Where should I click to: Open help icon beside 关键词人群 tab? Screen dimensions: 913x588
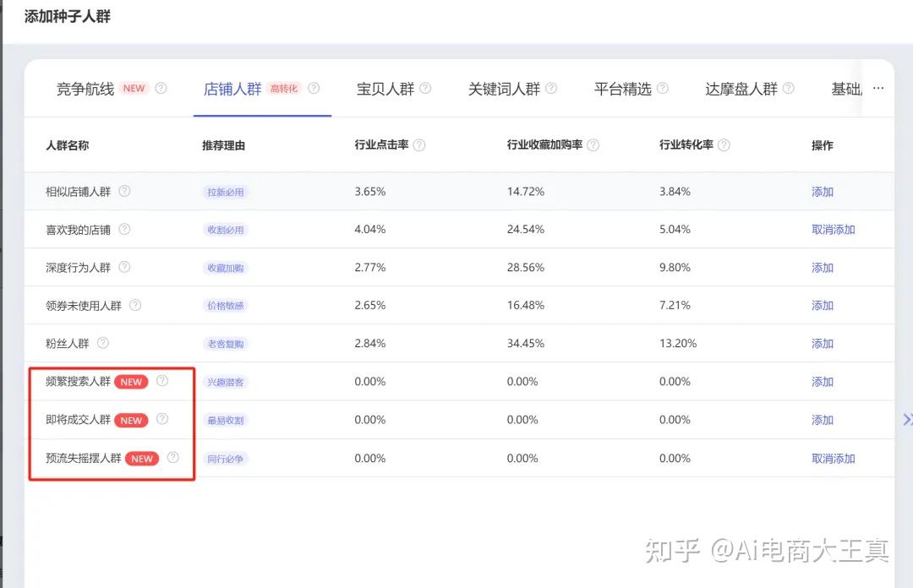pos(551,88)
